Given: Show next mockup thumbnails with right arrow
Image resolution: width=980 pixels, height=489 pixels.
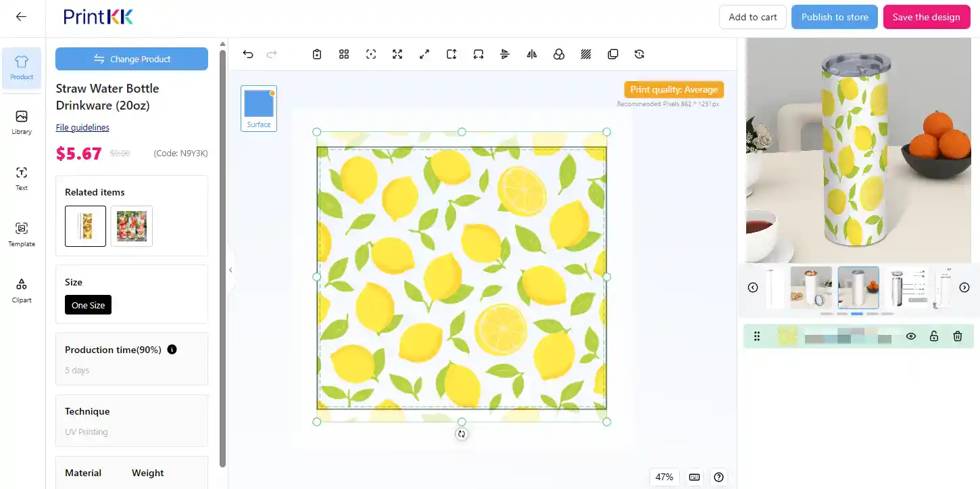Looking at the screenshot, I should 964,287.
